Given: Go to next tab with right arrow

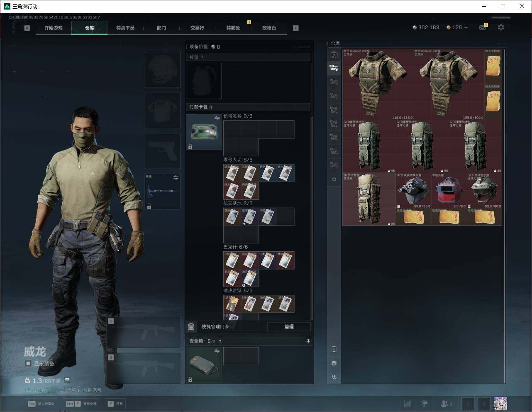Looking at the screenshot, I should pos(296,28).
